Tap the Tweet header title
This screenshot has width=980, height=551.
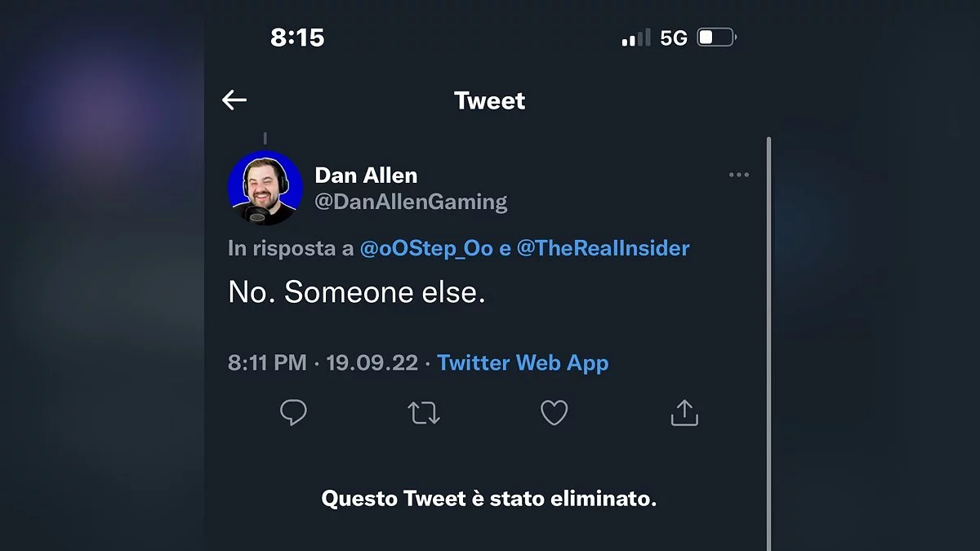489,100
